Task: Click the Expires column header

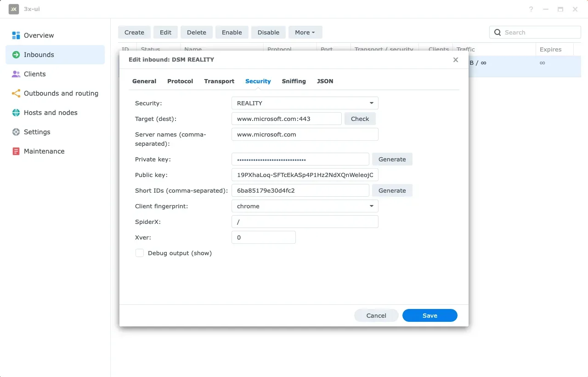Action: click(555, 50)
